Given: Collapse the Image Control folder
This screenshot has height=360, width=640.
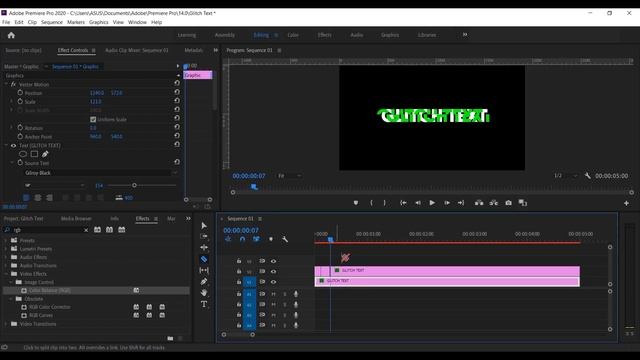Looking at the screenshot, I should click(x=11, y=282).
